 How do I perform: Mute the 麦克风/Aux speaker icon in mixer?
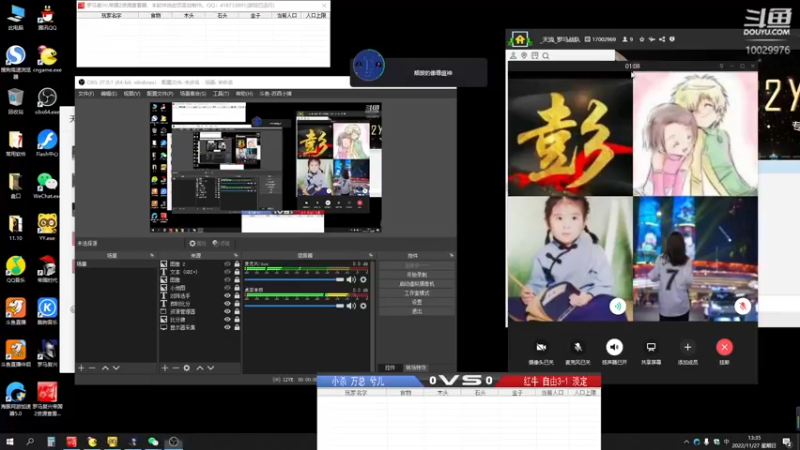point(351,280)
